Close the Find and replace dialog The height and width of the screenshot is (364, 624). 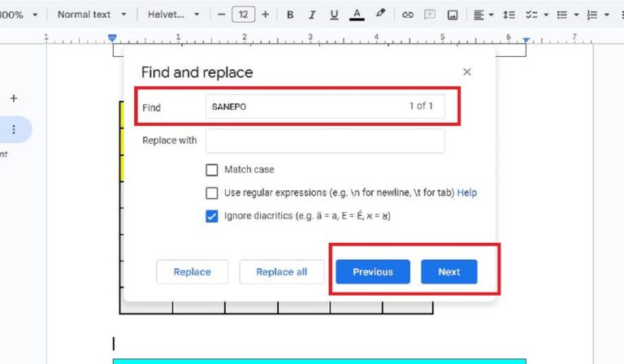[x=467, y=72]
